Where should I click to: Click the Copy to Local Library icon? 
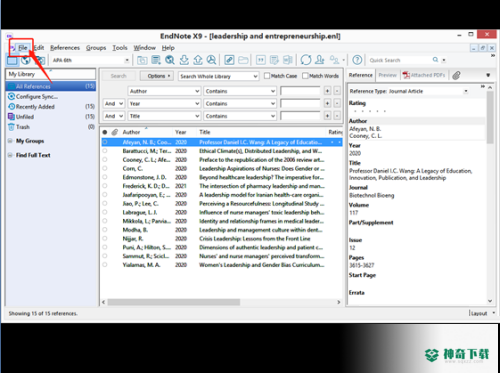coord(142,60)
